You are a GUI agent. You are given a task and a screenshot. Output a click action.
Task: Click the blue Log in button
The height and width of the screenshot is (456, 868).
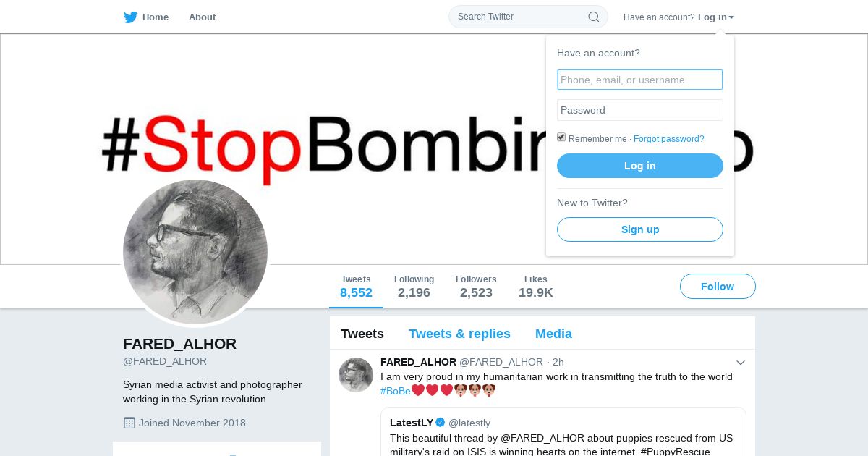640,166
